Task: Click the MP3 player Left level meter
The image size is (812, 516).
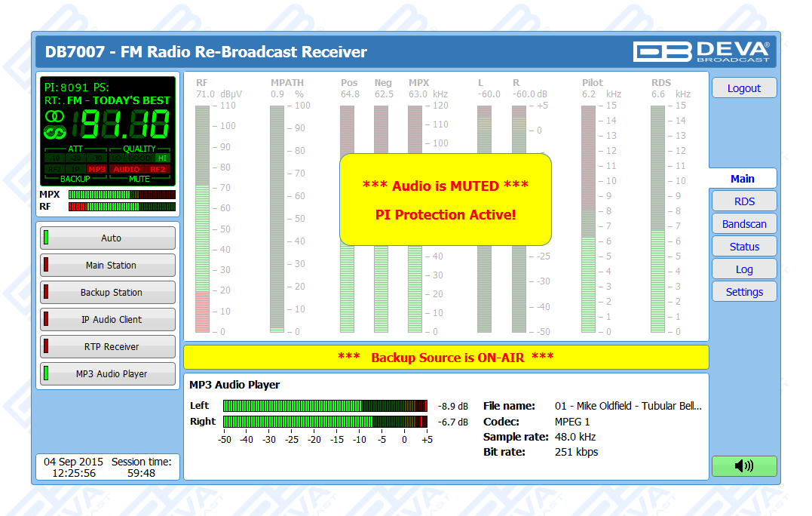Action: click(x=325, y=406)
